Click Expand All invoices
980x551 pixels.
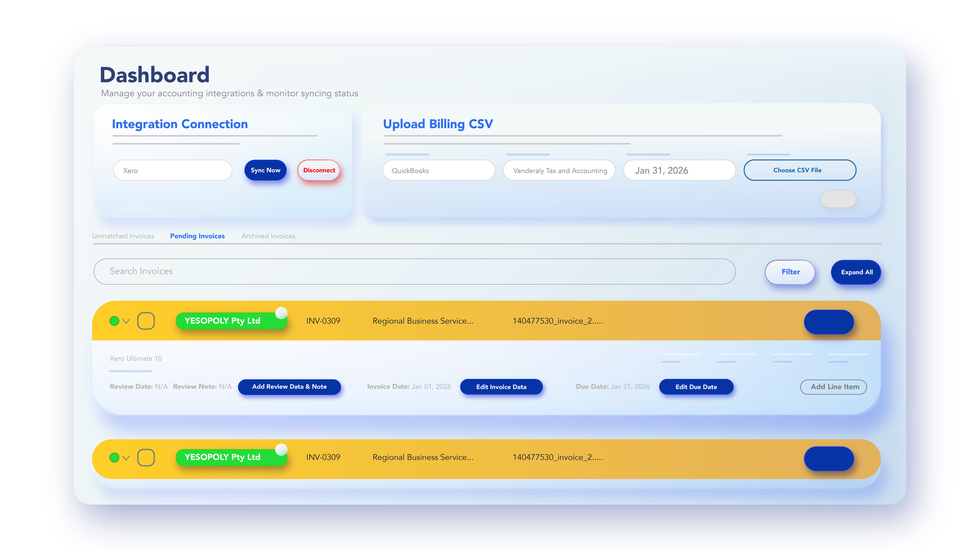pos(856,272)
